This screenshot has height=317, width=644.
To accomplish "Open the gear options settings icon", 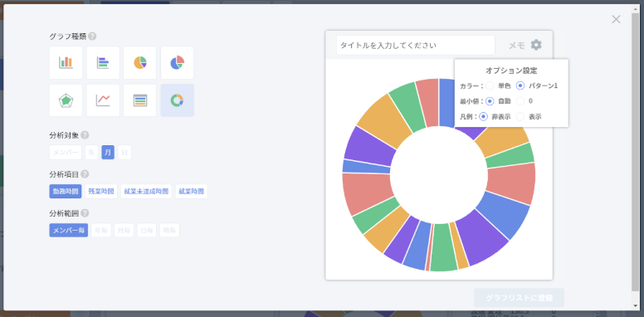I will point(536,45).
